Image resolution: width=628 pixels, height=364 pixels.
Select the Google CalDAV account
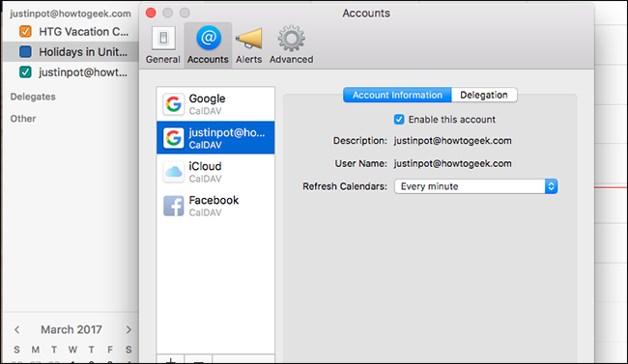(x=215, y=104)
